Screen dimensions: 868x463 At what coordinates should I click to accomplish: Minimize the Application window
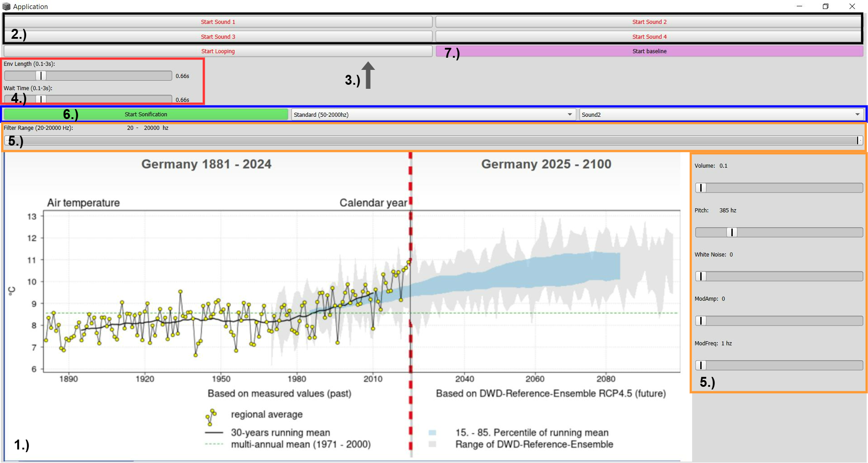coord(799,6)
